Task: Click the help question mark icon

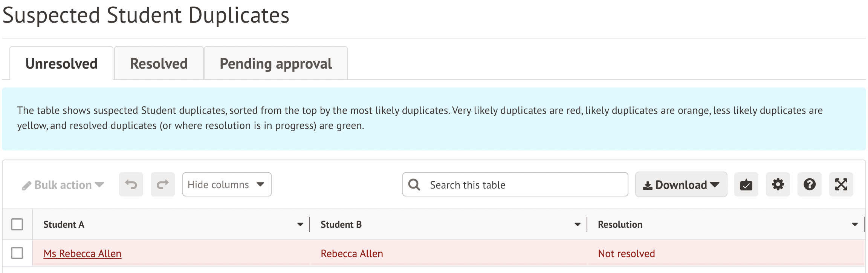Action: point(809,184)
